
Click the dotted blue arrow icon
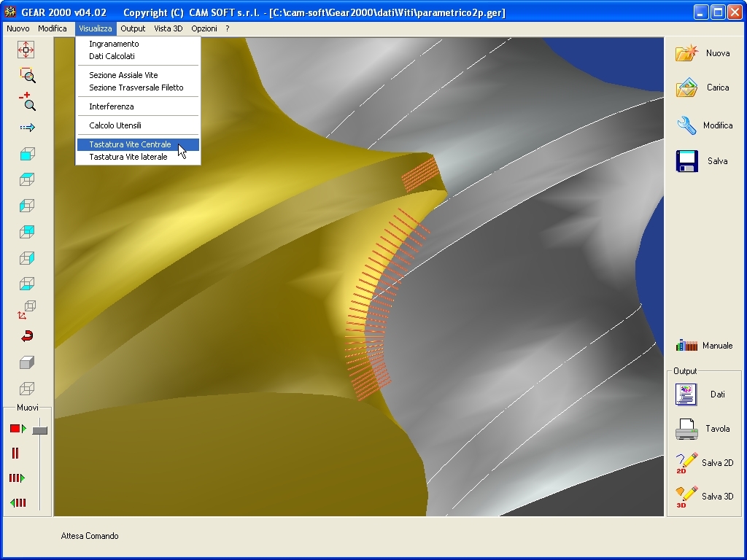coord(27,127)
